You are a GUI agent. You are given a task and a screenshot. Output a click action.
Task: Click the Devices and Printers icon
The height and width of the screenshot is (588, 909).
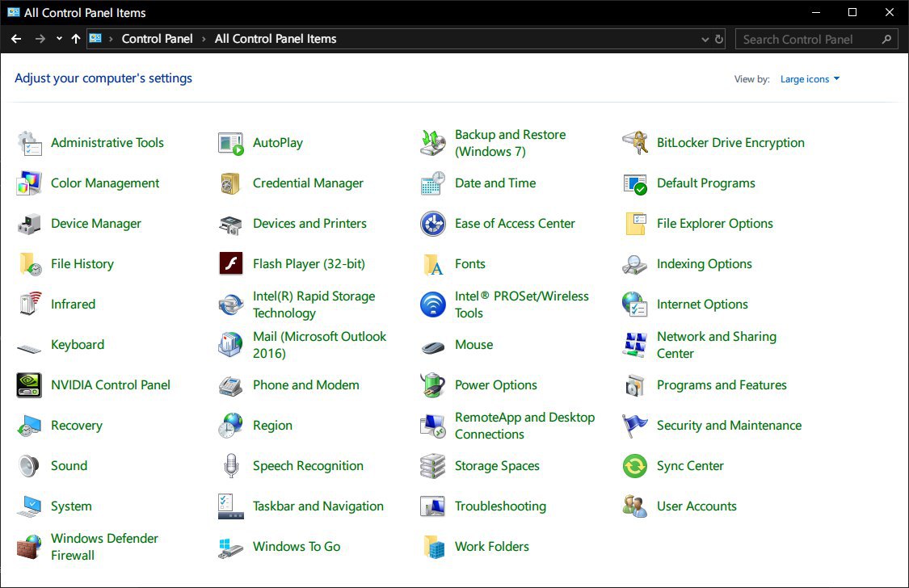coord(231,225)
